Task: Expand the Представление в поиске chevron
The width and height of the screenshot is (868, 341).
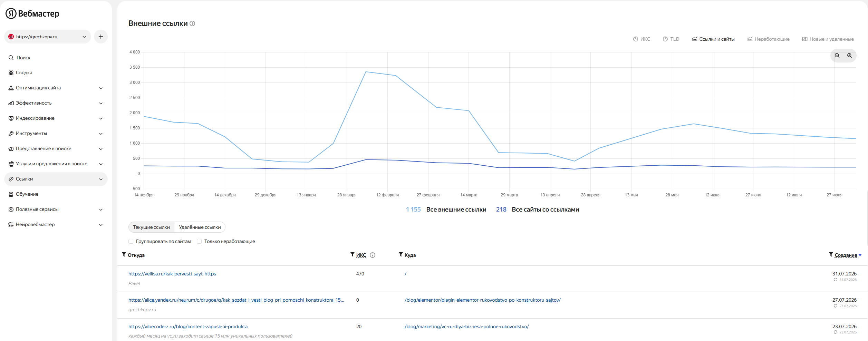Action: click(x=101, y=149)
